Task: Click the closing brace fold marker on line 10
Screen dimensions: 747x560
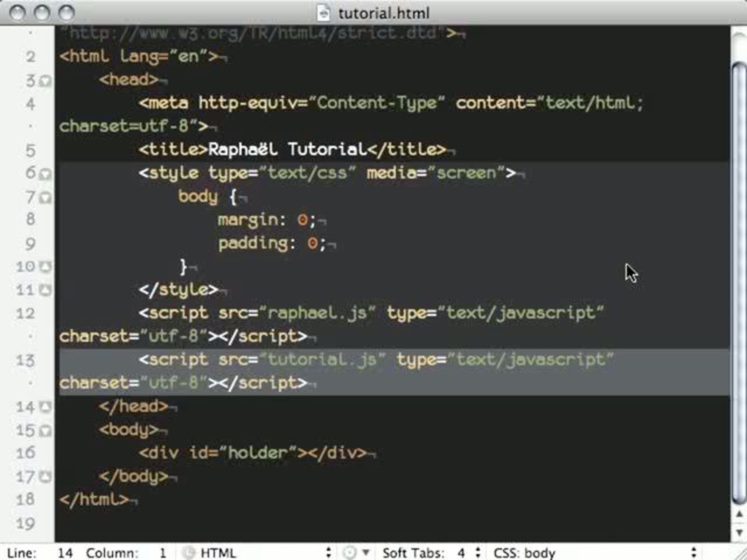Action: (x=45, y=267)
